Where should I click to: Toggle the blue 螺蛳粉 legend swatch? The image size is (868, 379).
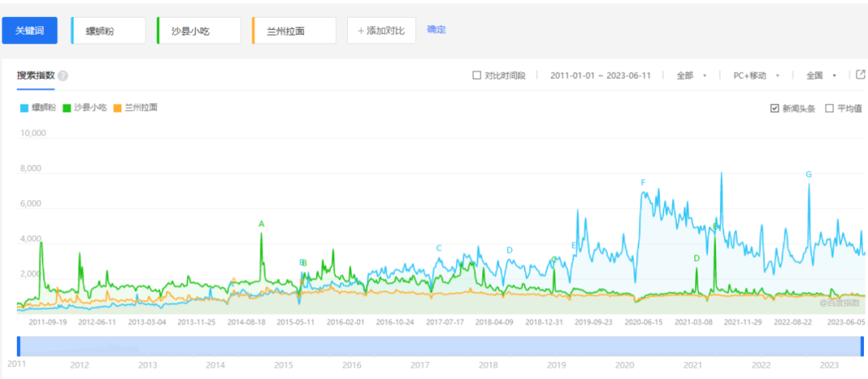[x=24, y=107]
